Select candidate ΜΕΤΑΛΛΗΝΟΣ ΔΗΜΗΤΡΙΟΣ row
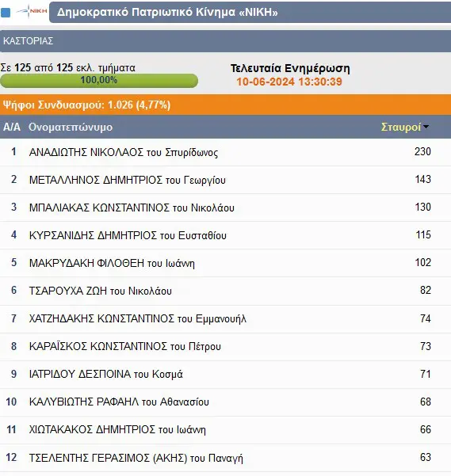The height and width of the screenshot is (476, 451). 225,180
